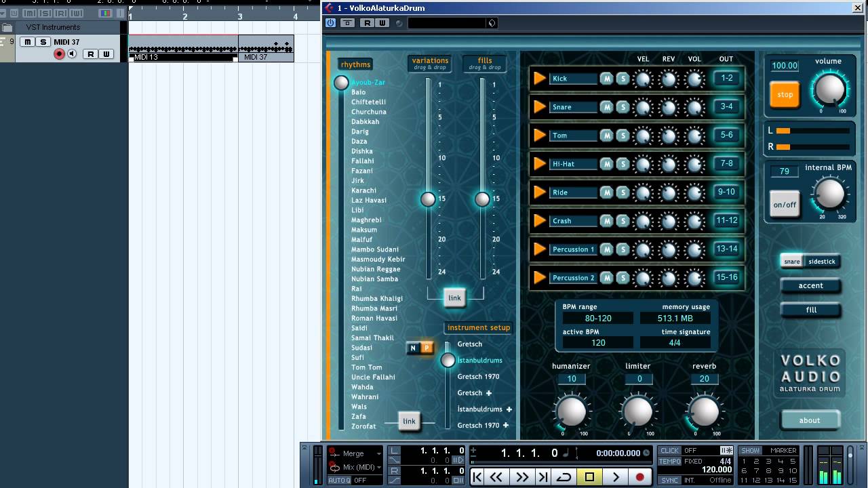This screenshot has height=488, width=868.
Task: Play the Hi-Hat channel preview arrow
Action: click(540, 164)
